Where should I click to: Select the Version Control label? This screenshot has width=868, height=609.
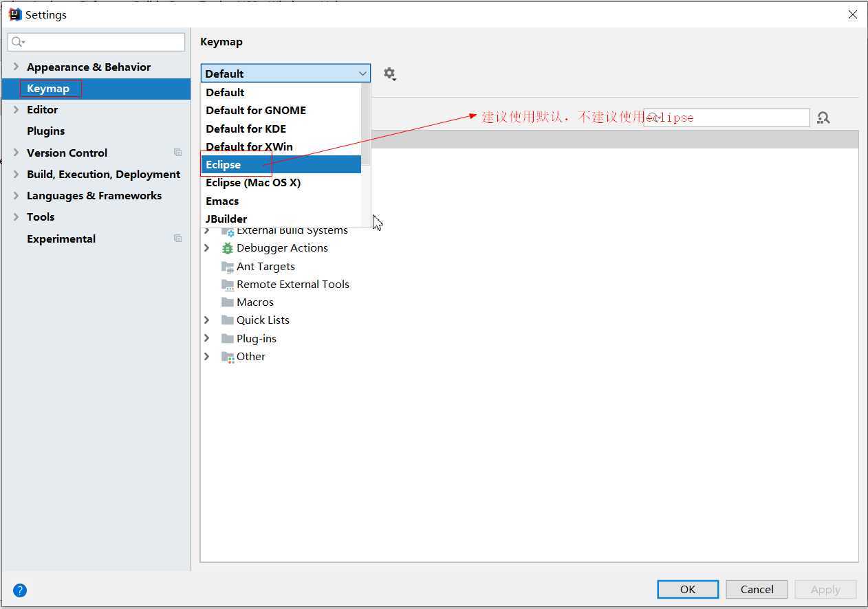pos(67,153)
